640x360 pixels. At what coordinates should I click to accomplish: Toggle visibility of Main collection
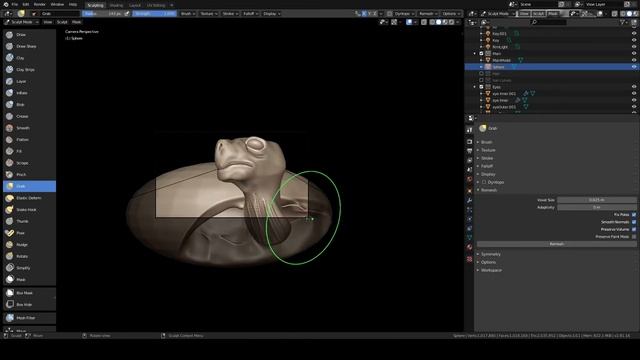[x=634, y=53]
